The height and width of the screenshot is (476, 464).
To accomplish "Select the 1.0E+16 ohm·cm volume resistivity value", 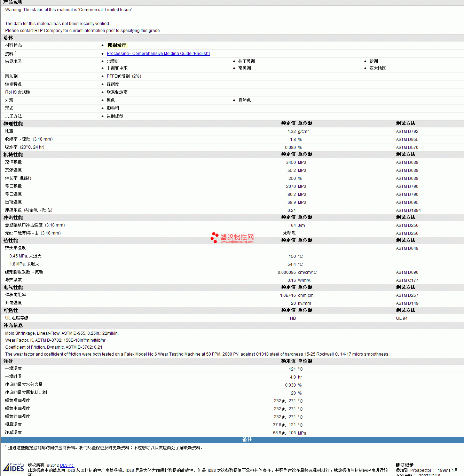I will [297, 295].
